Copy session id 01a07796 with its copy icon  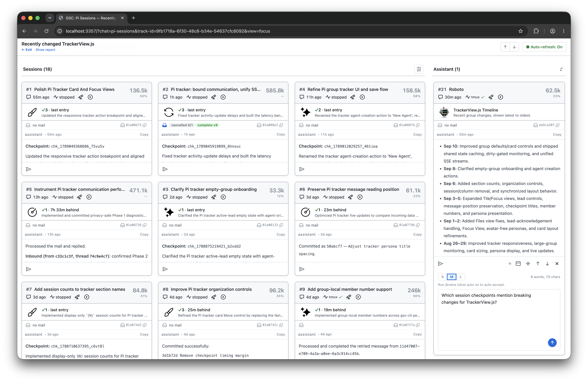418,225
